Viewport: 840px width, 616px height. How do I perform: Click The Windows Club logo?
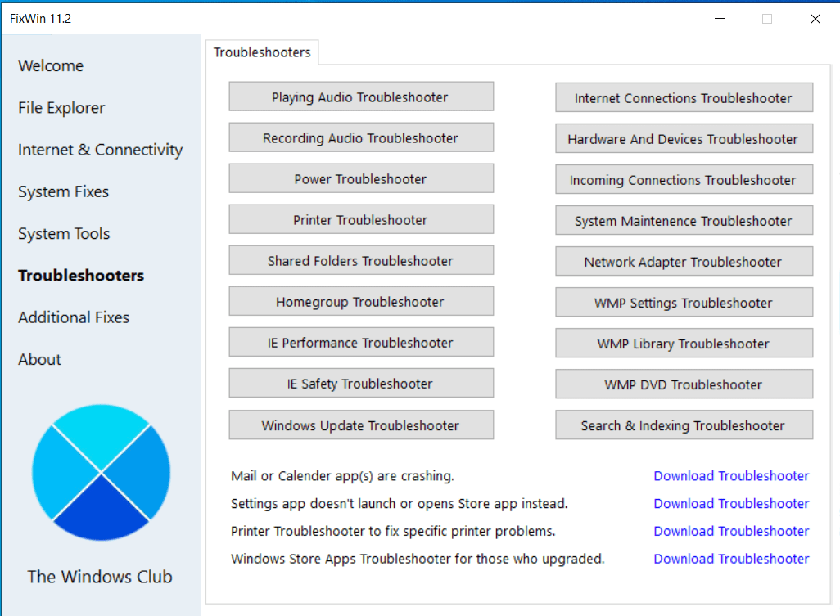point(101,473)
